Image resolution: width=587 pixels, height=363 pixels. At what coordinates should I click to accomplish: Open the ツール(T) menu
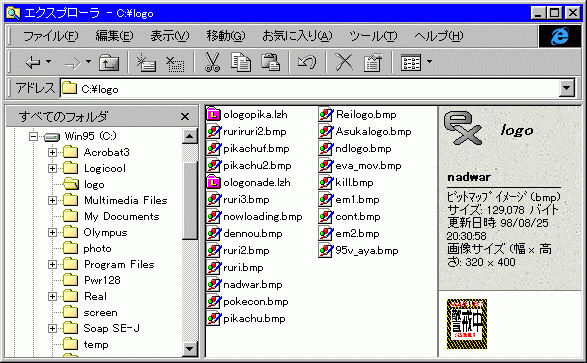coord(373,36)
